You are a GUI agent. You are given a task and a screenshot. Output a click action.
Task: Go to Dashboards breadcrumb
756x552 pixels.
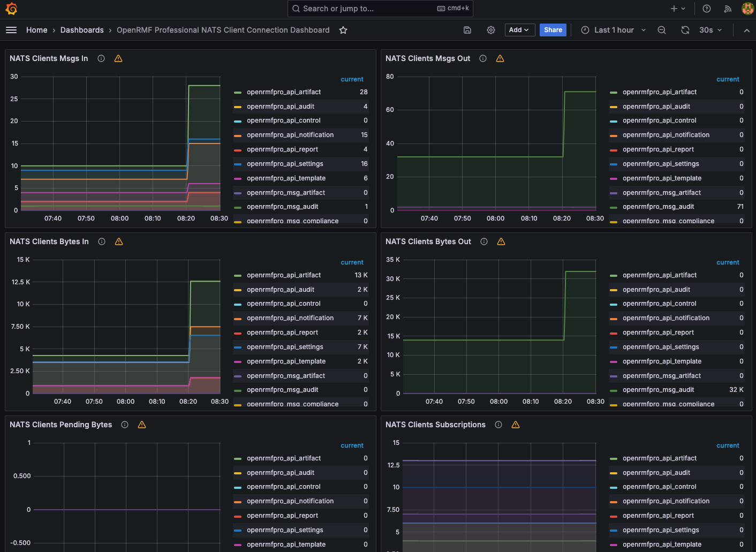pyautogui.click(x=82, y=30)
